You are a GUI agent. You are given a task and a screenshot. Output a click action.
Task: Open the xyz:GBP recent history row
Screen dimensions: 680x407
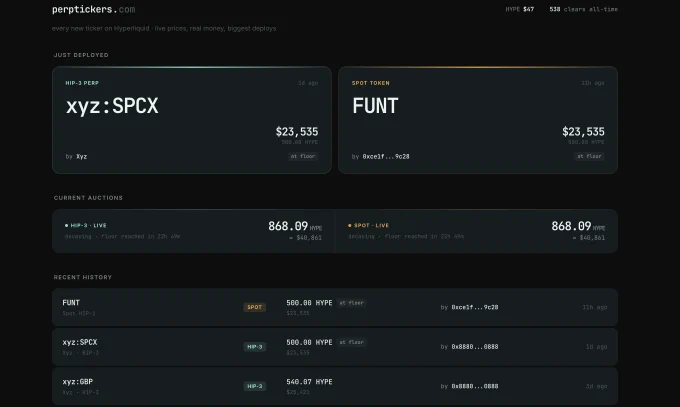point(335,386)
